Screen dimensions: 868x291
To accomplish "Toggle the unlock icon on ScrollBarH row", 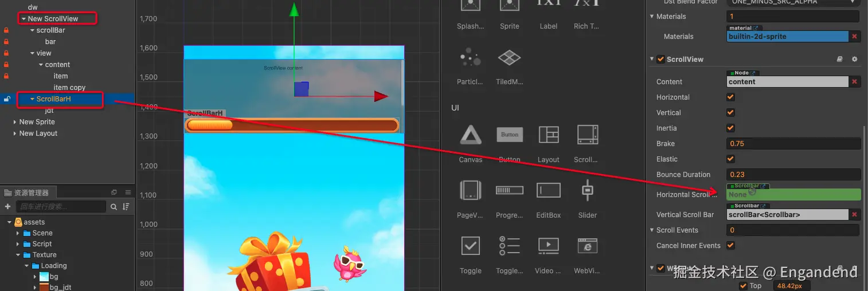I will (7, 99).
